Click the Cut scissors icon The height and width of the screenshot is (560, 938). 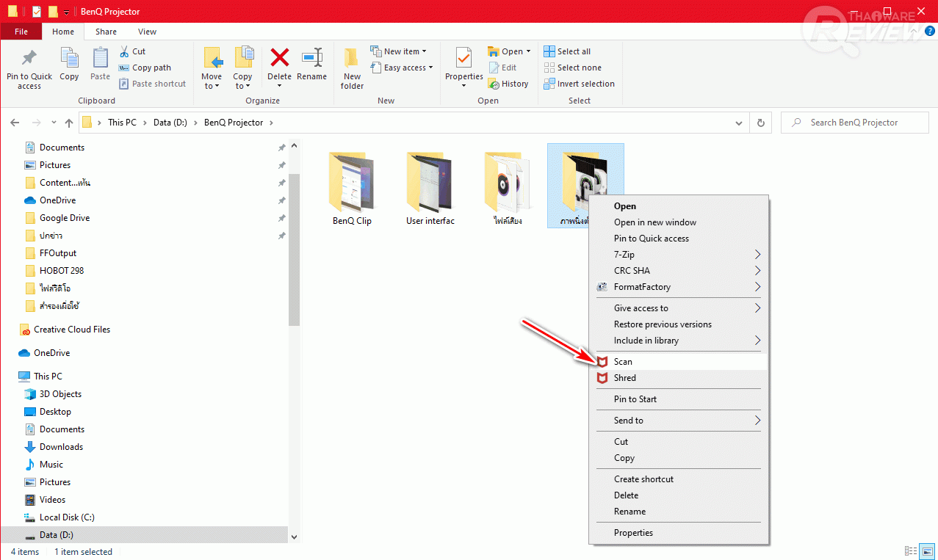[x=124, y=51]
